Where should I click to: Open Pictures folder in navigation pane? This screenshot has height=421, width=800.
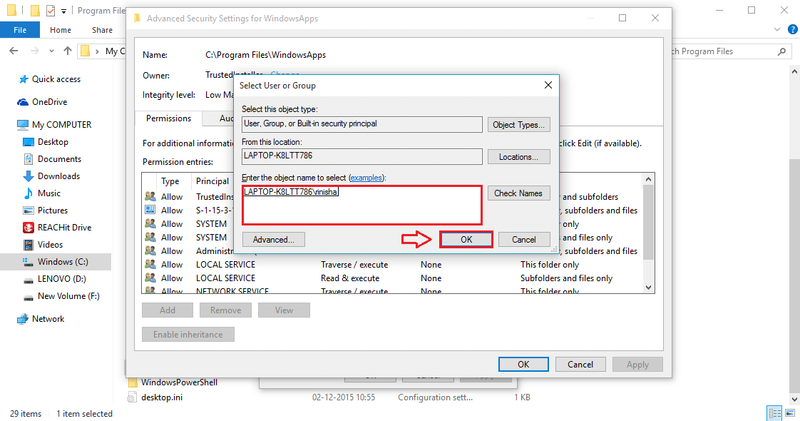[53, 210]
